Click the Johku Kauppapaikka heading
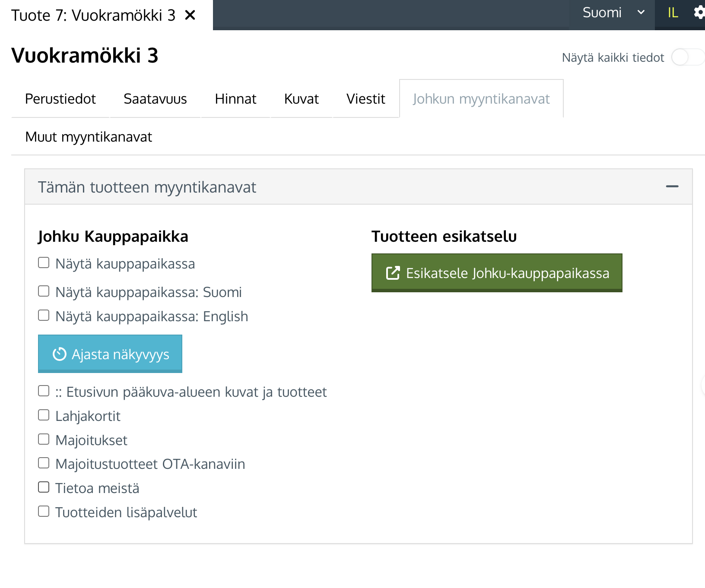Image resolution: width=705 pixels, height=588 pixels. (x=113, y=237)
